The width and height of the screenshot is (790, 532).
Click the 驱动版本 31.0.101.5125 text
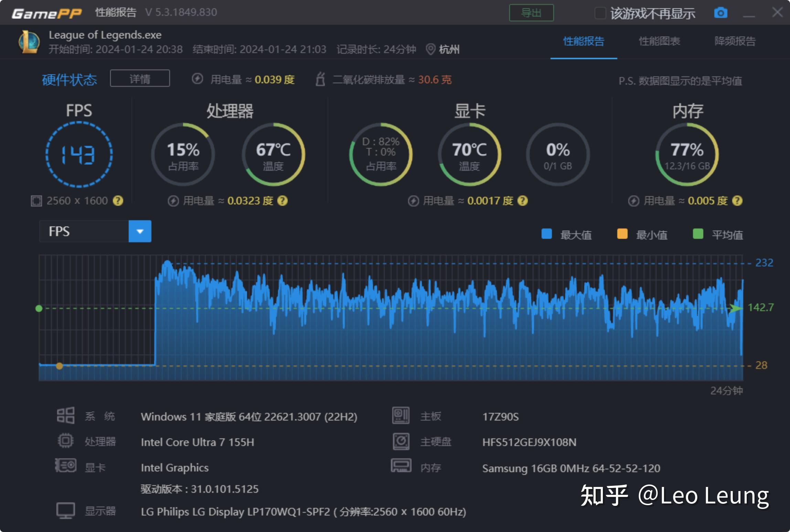tap(200, 489)
